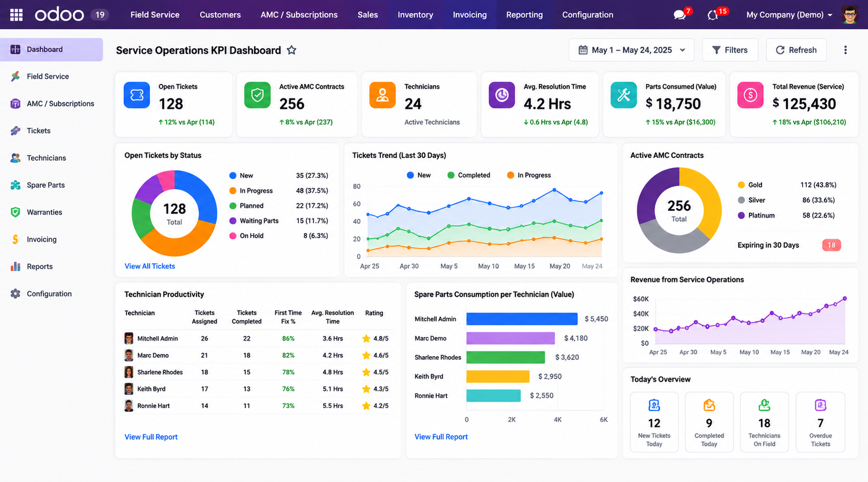Screen dimensions: 868x482
Task: Click the New Tickets Today icon
Action: [654, 405]
